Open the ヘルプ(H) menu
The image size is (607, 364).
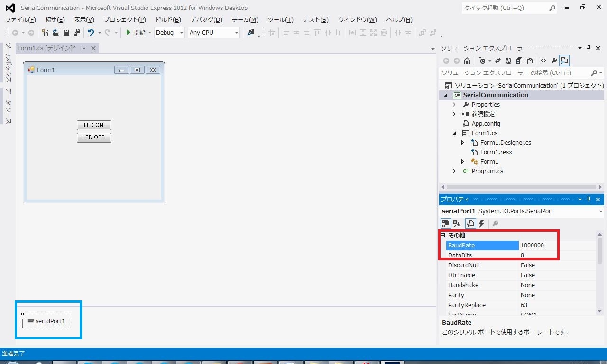tap(399, 20)
